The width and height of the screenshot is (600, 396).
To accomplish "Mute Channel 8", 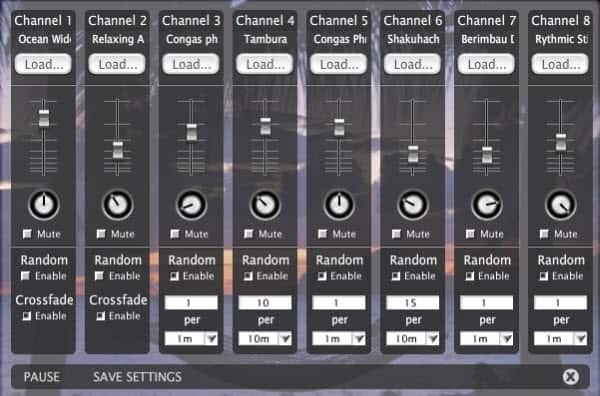I will click(544, 234).
